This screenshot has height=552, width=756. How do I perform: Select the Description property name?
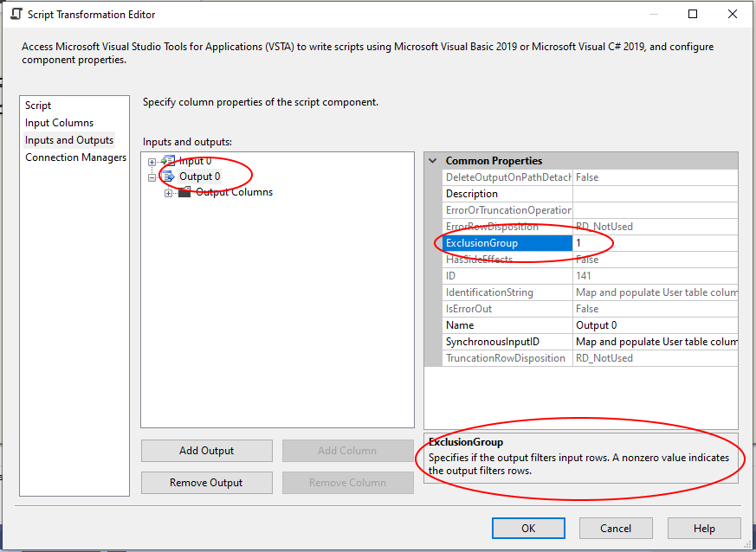click(x=507, y=194)
